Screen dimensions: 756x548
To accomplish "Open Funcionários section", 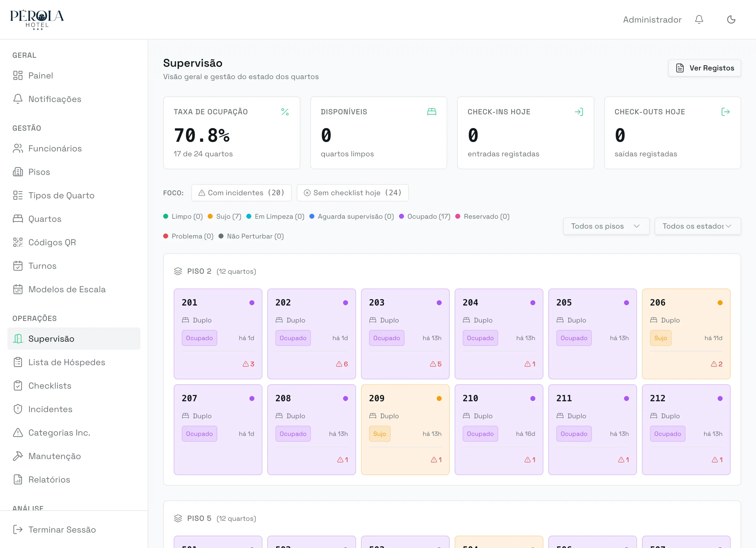I will click(74, 148).
